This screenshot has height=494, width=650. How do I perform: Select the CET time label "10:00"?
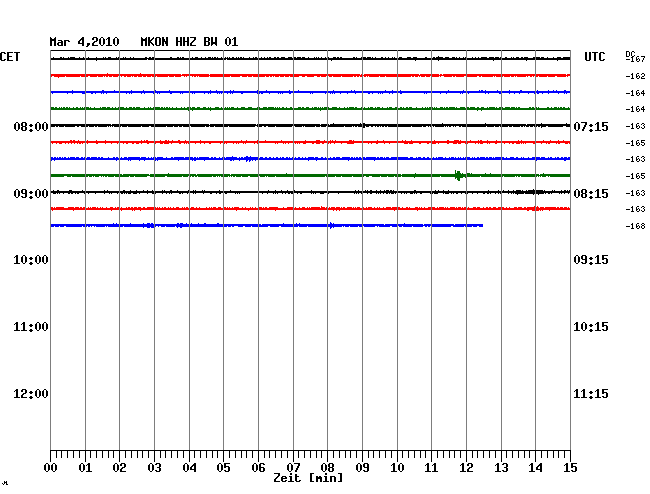[x=31, y=260]
